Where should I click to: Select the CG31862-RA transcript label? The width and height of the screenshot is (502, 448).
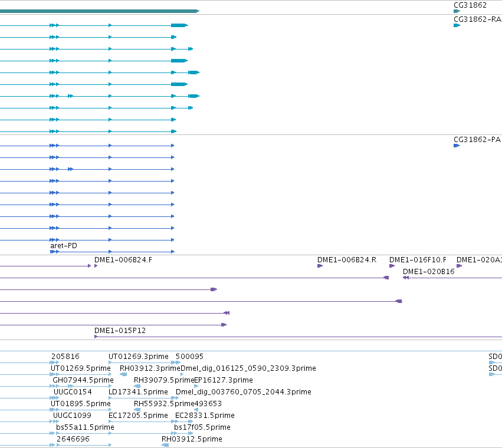[x=477, y=19]
